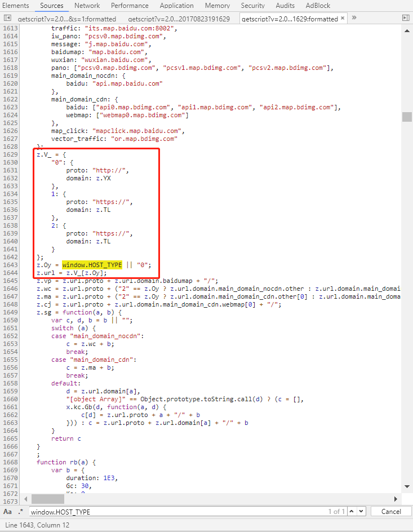Click vertical scrollbar up arrow
The height and width of the screenshot is (532, 413).
coord(407,31)
